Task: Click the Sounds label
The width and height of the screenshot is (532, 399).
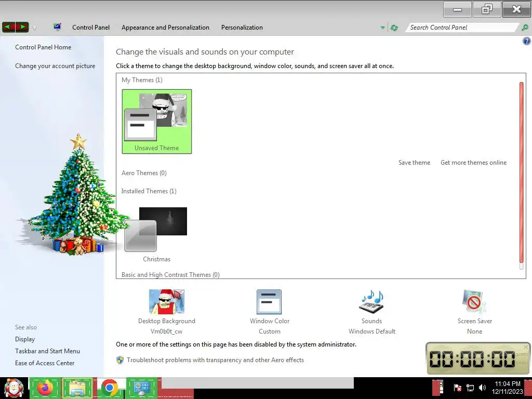Action: pos(371,321)
